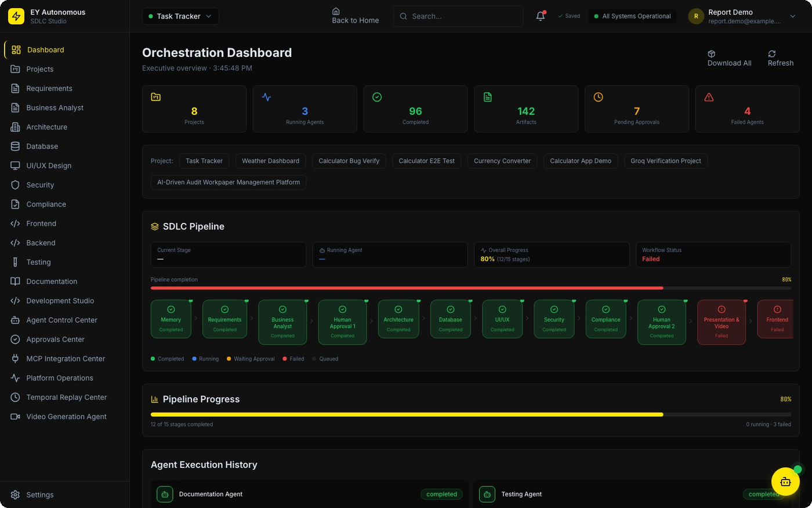The height and width of the screenshot is (508, 812).
Task: Click the Report Demo avatar circle
Action: (x=696, y=16)
